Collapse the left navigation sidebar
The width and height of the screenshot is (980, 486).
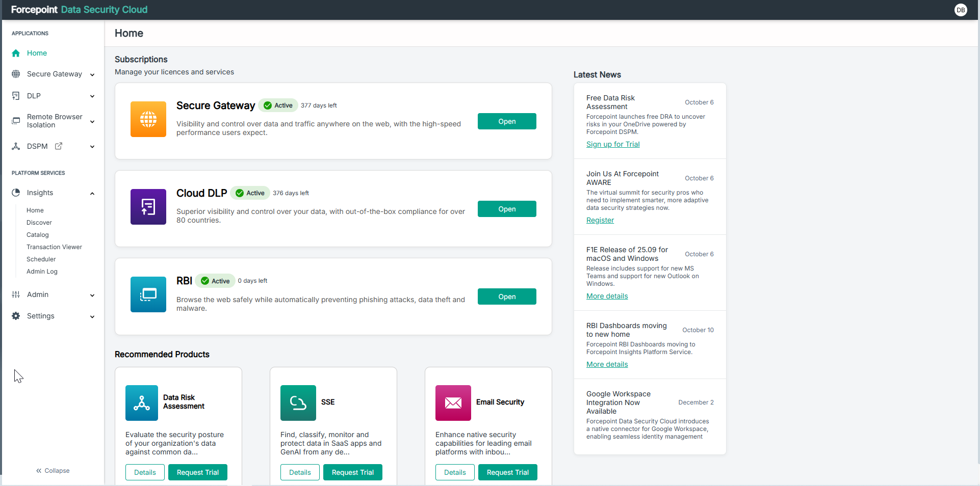click(53, 471)
